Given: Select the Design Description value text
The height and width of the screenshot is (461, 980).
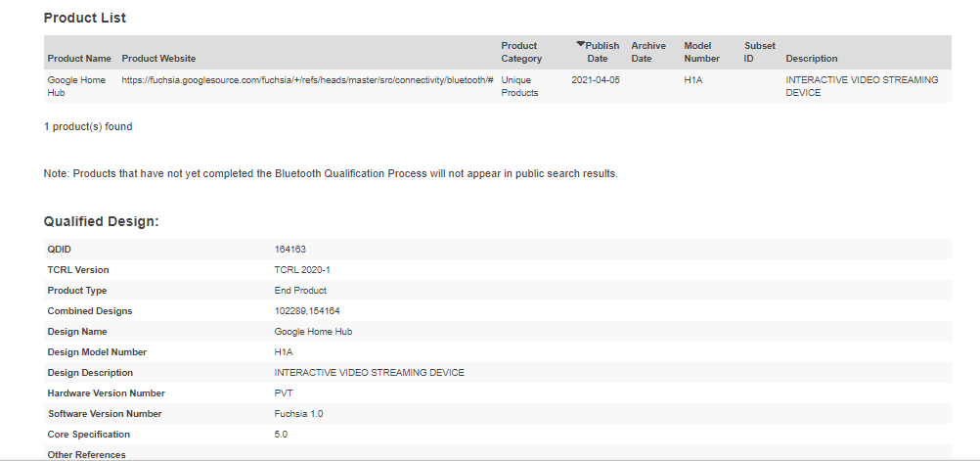Looking at the screenshot, I should coord(370,374).
